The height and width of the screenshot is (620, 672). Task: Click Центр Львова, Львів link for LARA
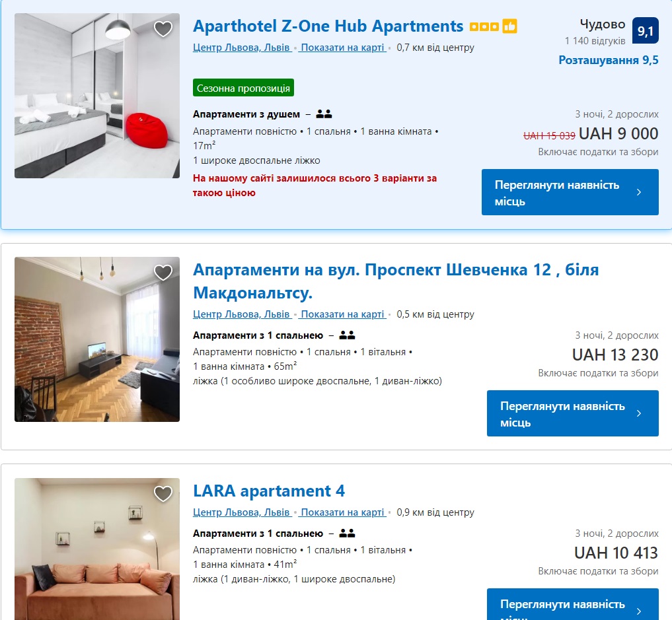pyautogui.click(x=242, y=512)
